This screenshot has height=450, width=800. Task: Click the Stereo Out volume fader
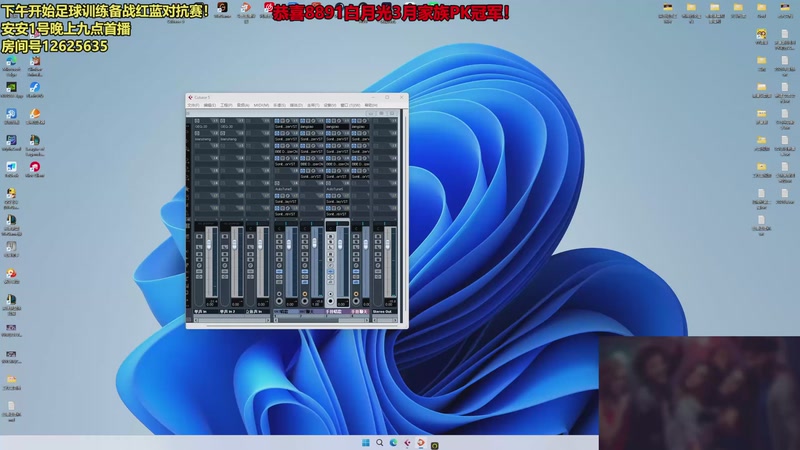pyautogui.click(x=387, y=245)
